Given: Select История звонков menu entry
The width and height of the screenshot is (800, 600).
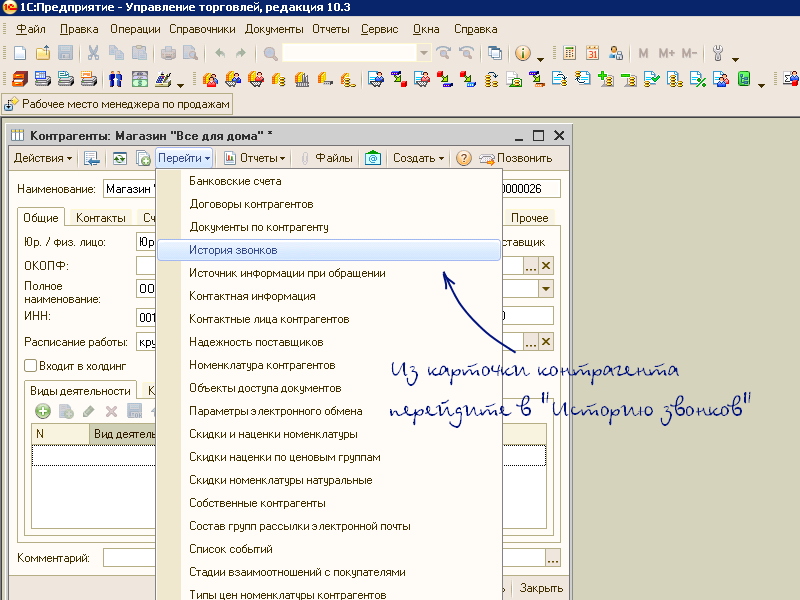Looking at the screenshot, I should [x=329, y=250].
